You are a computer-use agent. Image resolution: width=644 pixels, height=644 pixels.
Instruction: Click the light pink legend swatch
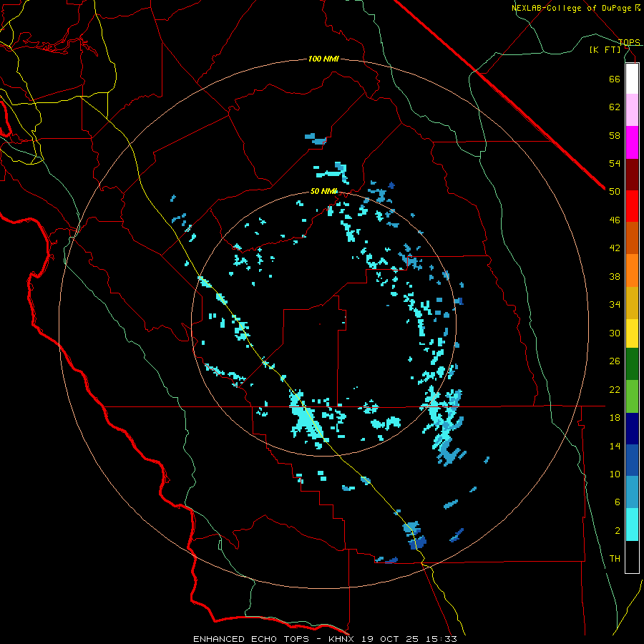(x=632, y=110)
